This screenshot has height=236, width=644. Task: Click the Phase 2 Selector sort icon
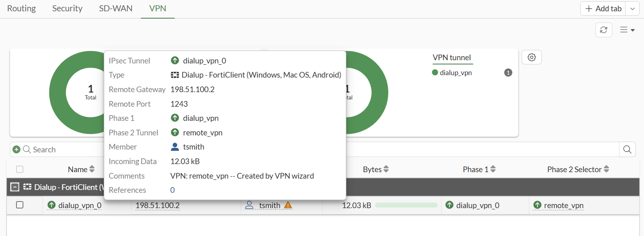coord(606,169)
